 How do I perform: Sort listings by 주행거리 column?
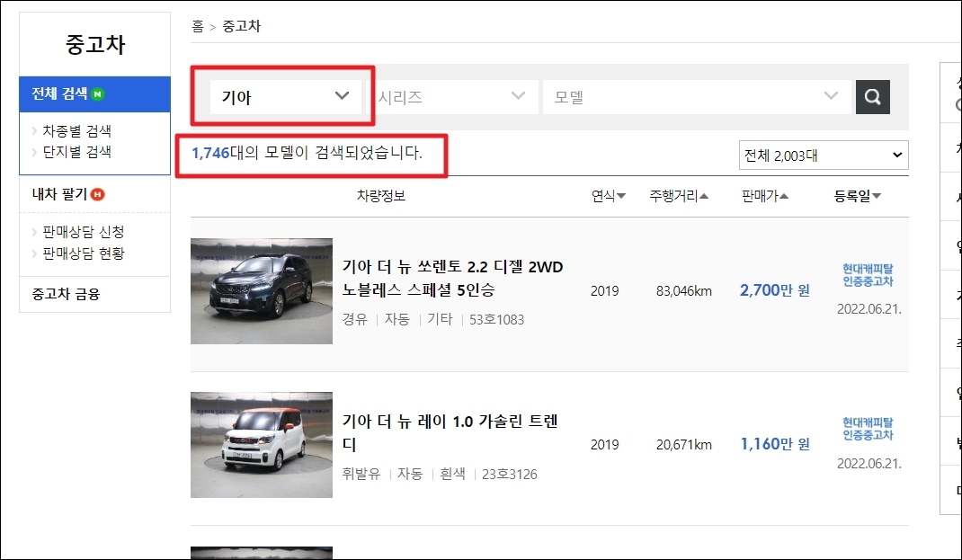(679, 196)
